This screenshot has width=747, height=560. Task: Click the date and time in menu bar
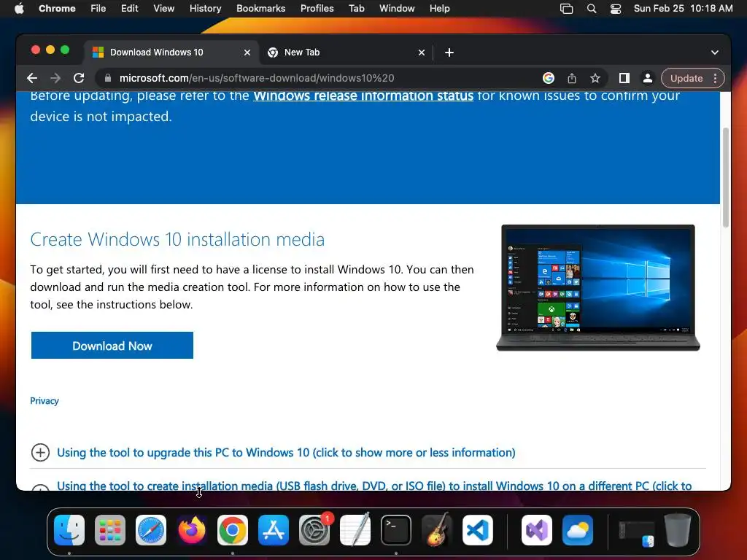pyautogui.click(x=683, y=9)
